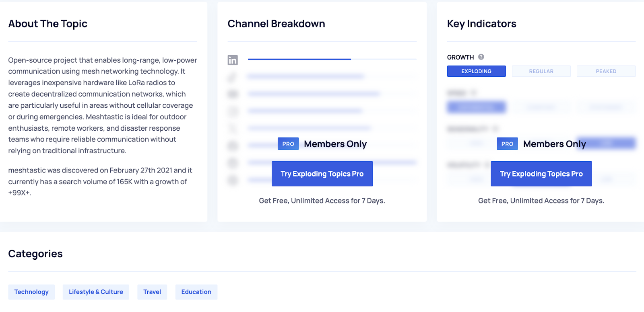Click the Key Indicators heading
Viewport: 644px width, 312px height.
pyautogui.click(x=481, y=24)
